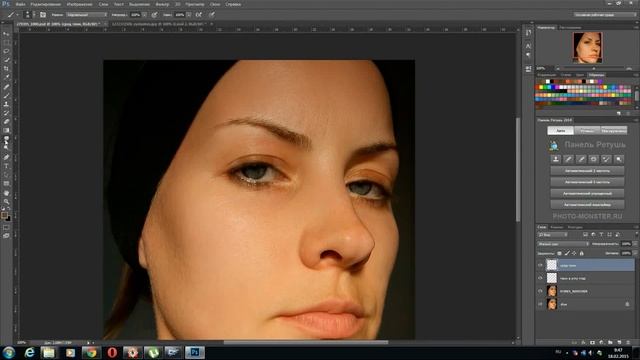This screenshot has width=640, height=360.
Task: Select the Healing Brush tool
Action: pyautogui.click(x=6, y=87)
